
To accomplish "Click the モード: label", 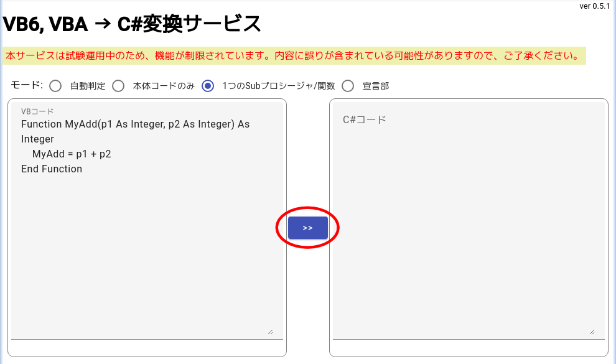I will 27,85.
